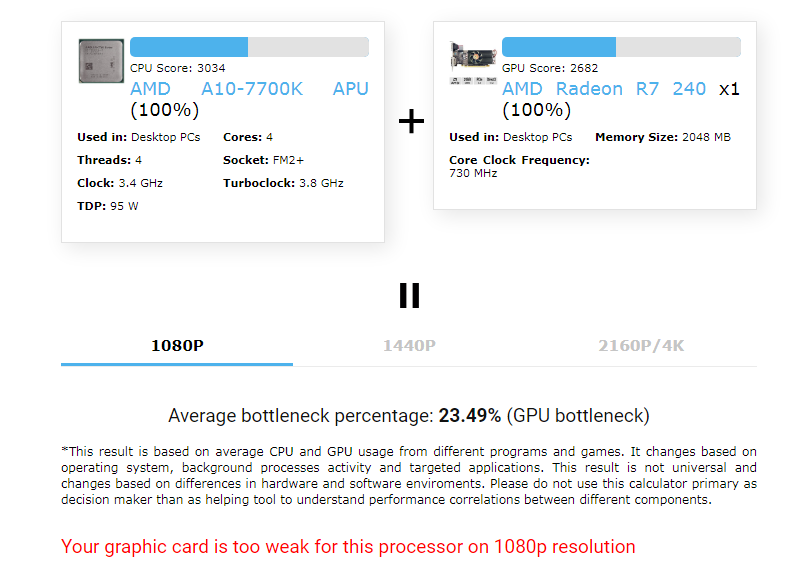This screenshot has height=565, width=788.
Task: Open the AMD Radeon R7 240 link
Action: [604, 88]
